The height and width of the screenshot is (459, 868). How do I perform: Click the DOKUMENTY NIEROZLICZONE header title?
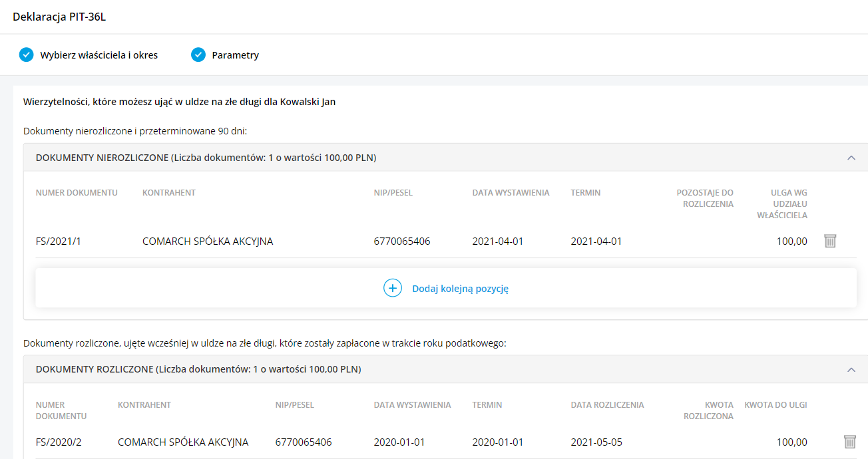click(206, 158)
